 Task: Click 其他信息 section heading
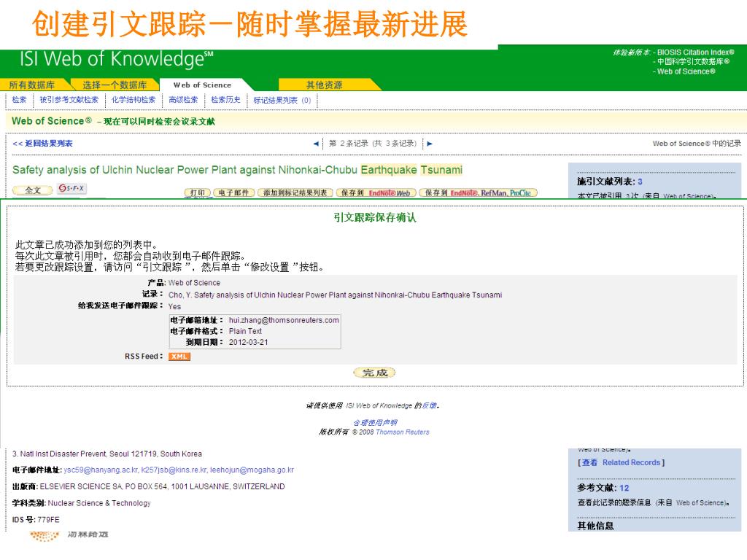click(x=595, y=526)
